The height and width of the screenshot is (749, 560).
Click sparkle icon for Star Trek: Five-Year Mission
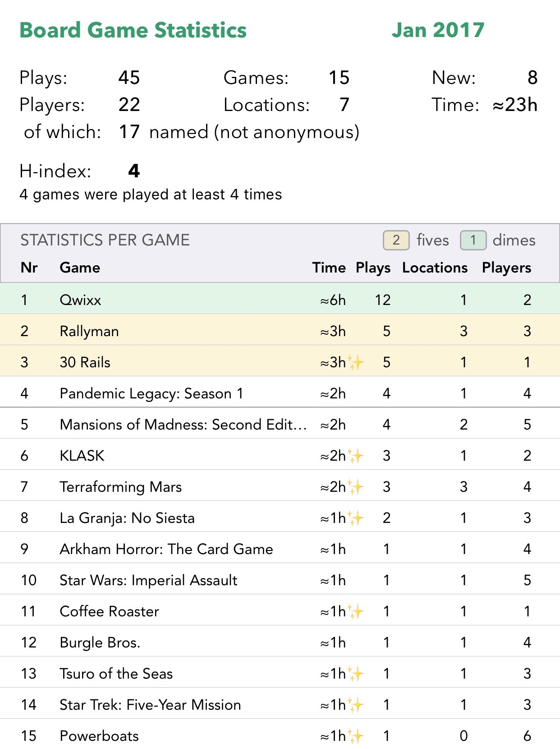(355, 705)
